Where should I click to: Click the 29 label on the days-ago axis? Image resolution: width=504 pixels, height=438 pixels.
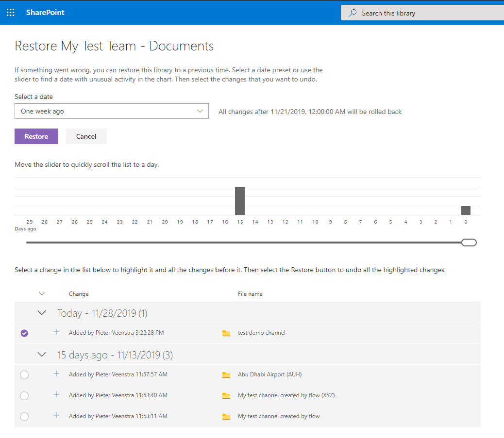point(30,222)
